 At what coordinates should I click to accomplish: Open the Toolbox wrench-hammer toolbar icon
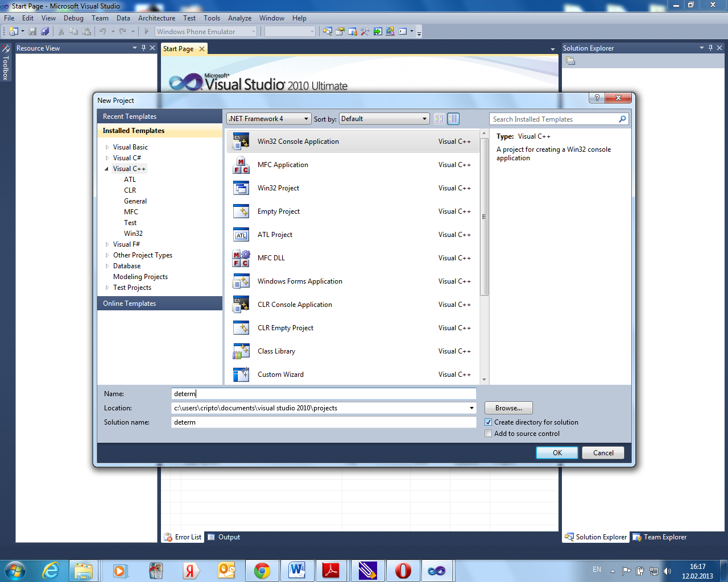pos(365,32)
